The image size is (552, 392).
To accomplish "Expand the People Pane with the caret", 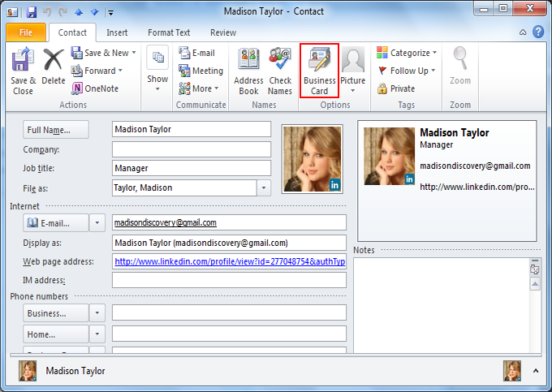I will click(536, 371).
